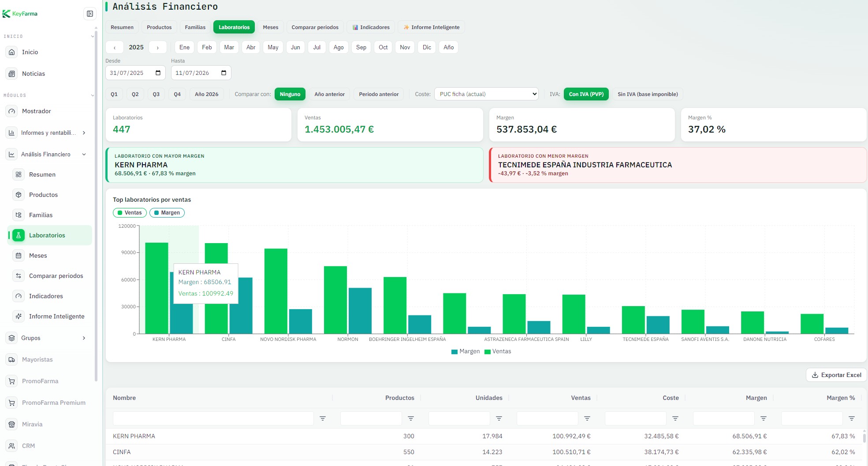
Task: Select Sin IVA (base imponible) option
Action: [x=648, y=94]
